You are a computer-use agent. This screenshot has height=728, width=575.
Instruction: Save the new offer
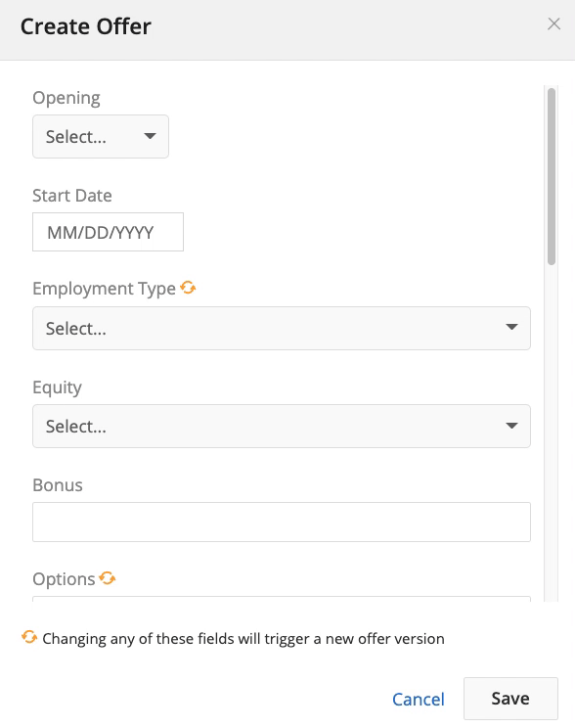510,699
